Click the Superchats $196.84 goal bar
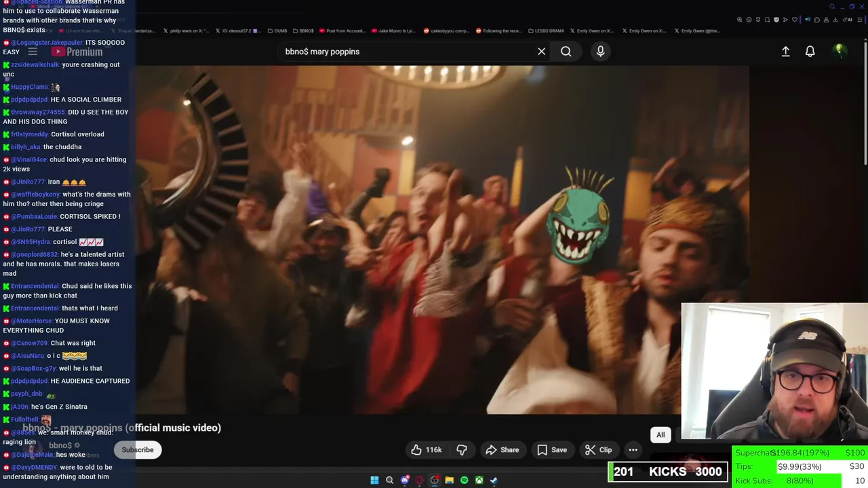The height and width of the screenshot is (488, 868). [800, 453]
